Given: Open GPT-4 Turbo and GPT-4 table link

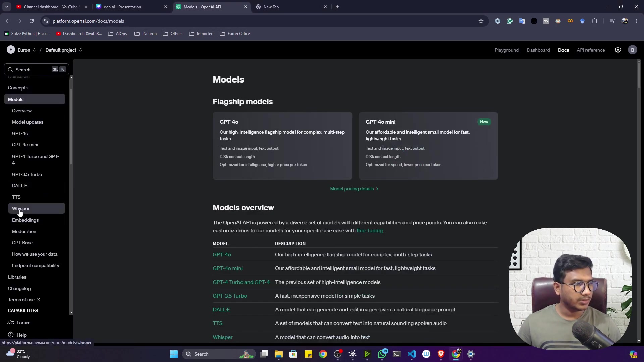Looking at the screenshot, I should coord(241,282).
